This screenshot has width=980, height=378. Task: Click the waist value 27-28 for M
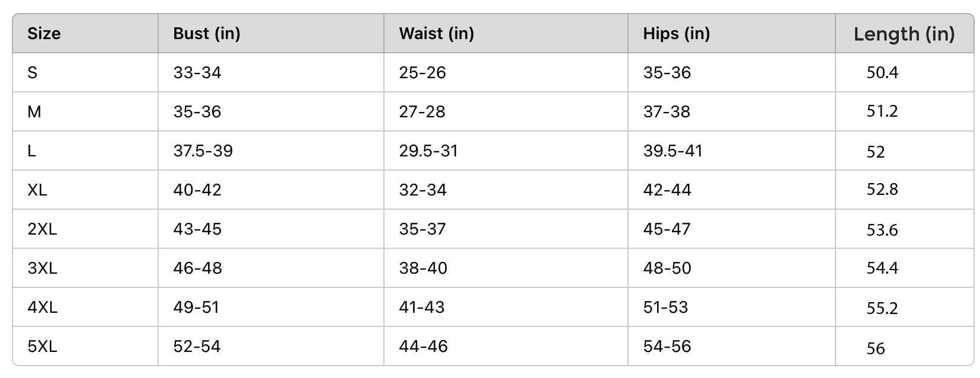tap(422, 112)
